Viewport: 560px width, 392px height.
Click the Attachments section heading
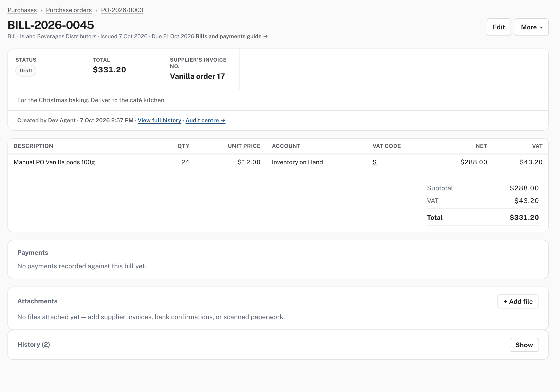[x=37, y=301]
